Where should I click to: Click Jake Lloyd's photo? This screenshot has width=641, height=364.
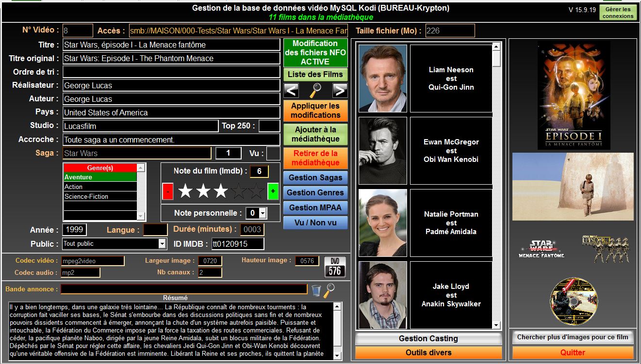pyautogui.click(x=383, y=295)
